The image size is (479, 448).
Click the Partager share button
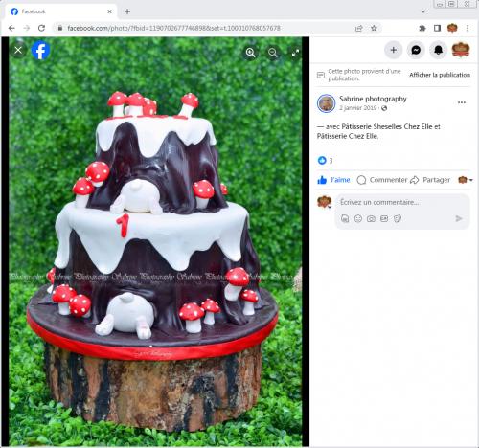click(430, 180)
